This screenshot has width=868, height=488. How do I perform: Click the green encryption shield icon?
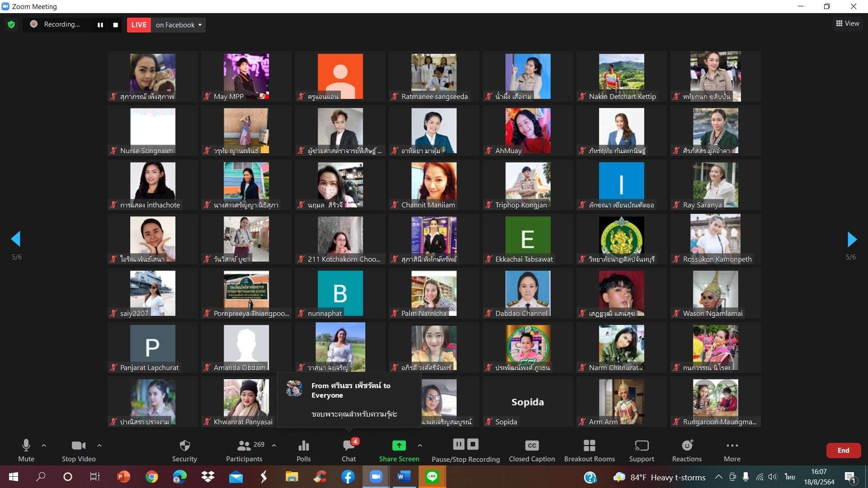click(x=11, y=24)
